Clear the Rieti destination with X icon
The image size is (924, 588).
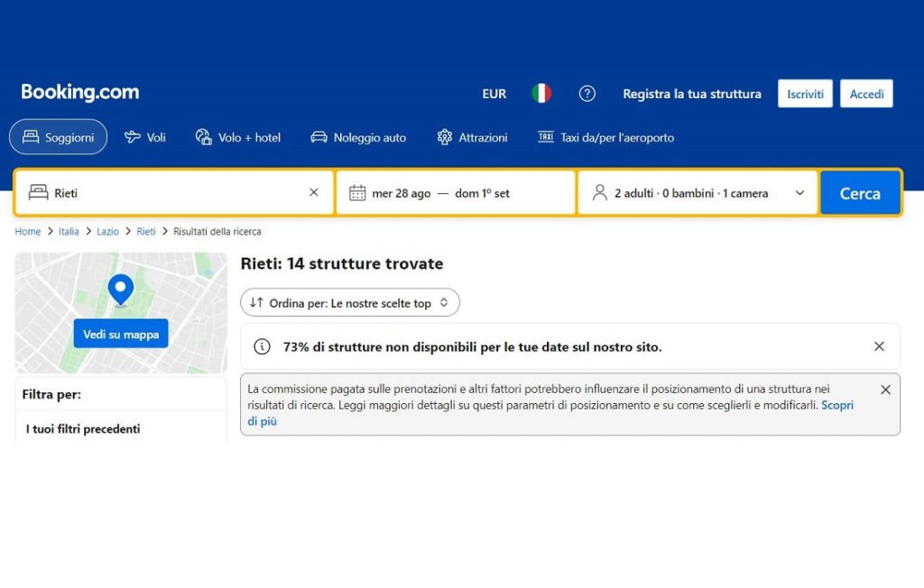pyautogui.click(x=314, y=192)
